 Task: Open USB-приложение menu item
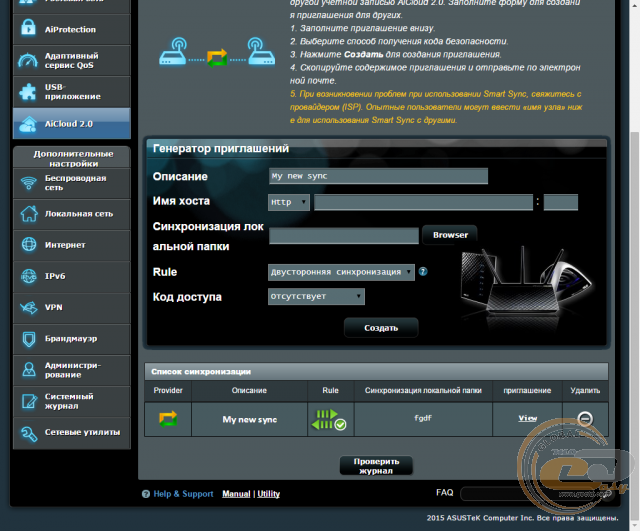coord(72,92)
